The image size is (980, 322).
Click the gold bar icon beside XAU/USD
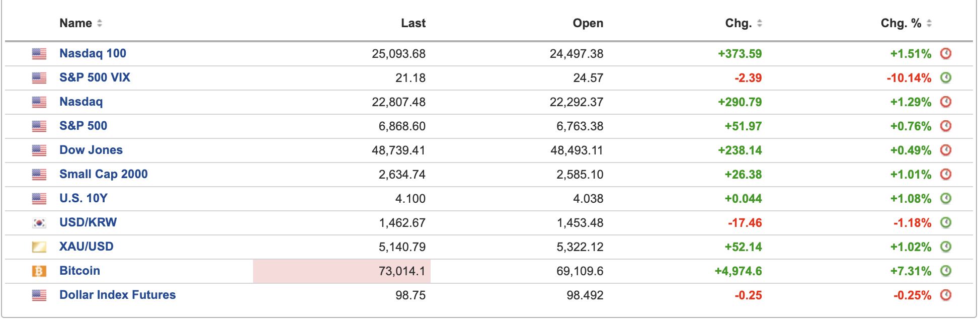39,247
